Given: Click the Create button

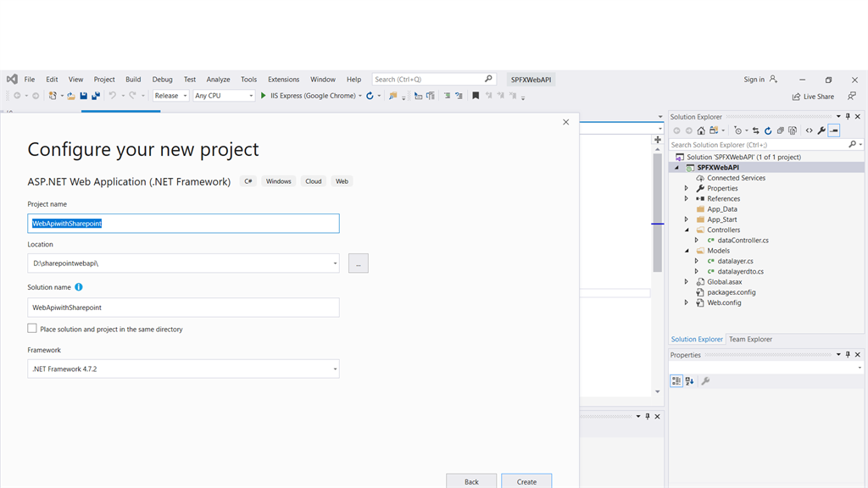Looking at the screenshot, I should [x=526, y=481].
